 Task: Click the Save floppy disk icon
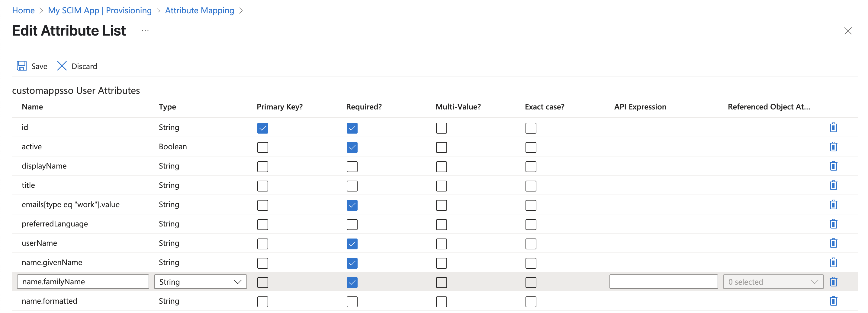coord(22,66)
